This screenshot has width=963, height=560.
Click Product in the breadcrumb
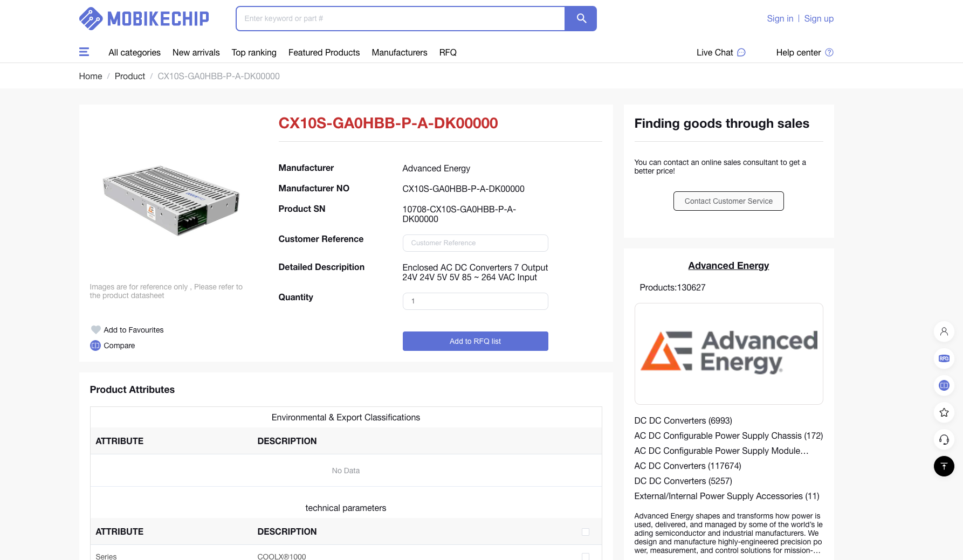coord(130,76)
